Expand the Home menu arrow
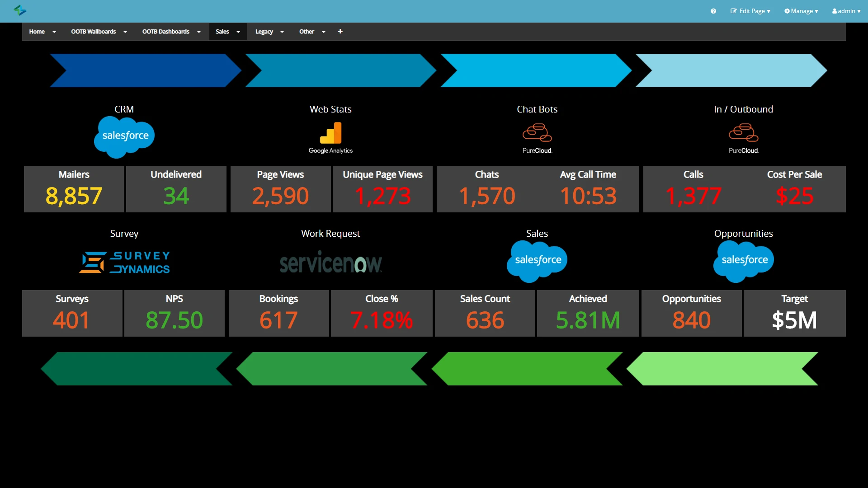This screenshot has height=488, width=868. [54, 32]
